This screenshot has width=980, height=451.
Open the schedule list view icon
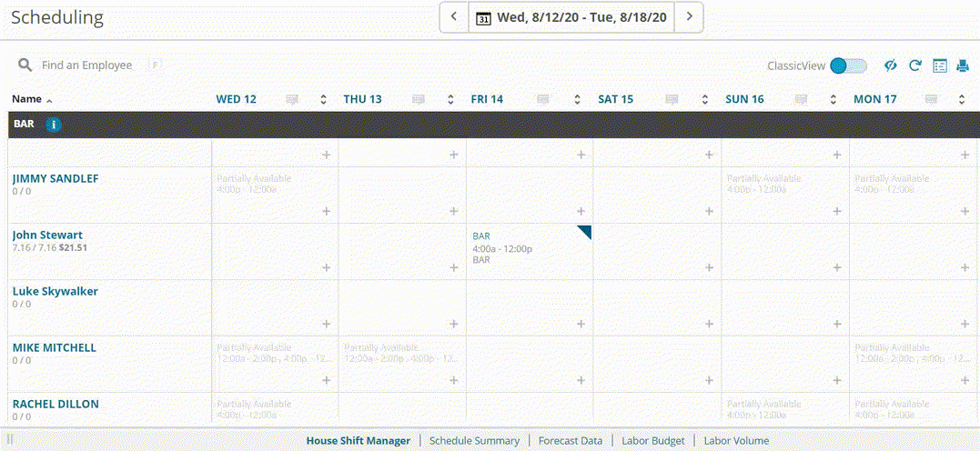pos(940,65)
